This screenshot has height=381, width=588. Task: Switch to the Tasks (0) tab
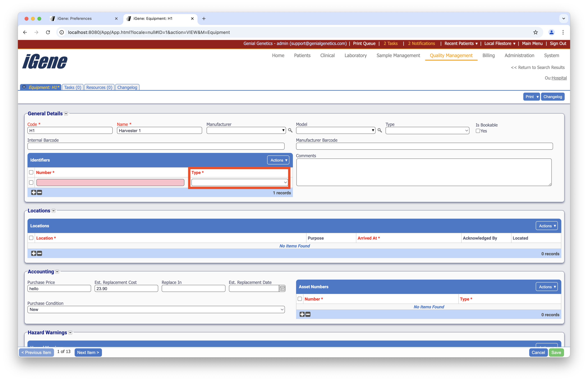[73, 87]
